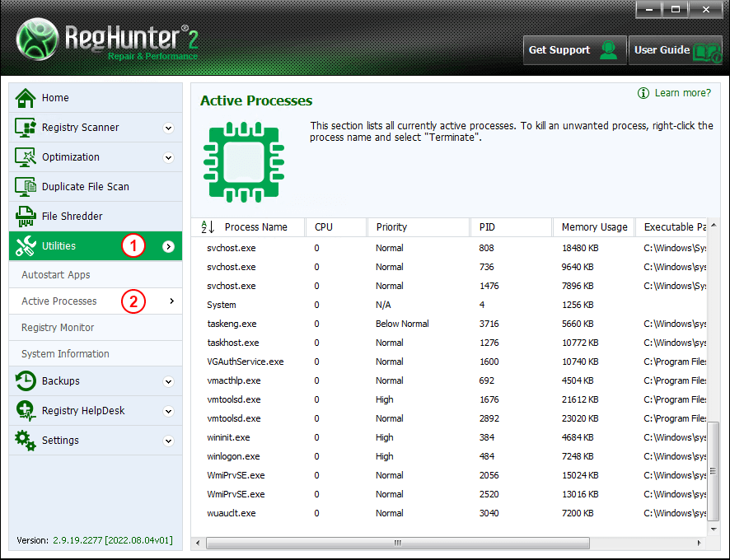Click the Duplicate File Scan icon
This screenshot has height=560, width=730.
click(x=26, y=187)
